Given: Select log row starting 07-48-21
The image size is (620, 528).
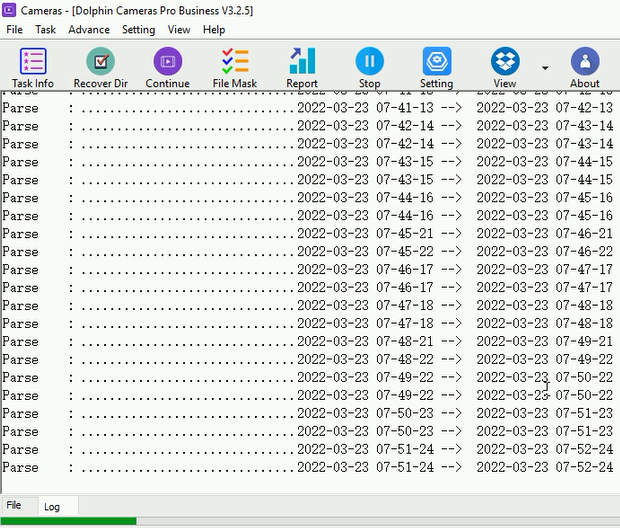Looking at the screenshot, I should point(308,341).
